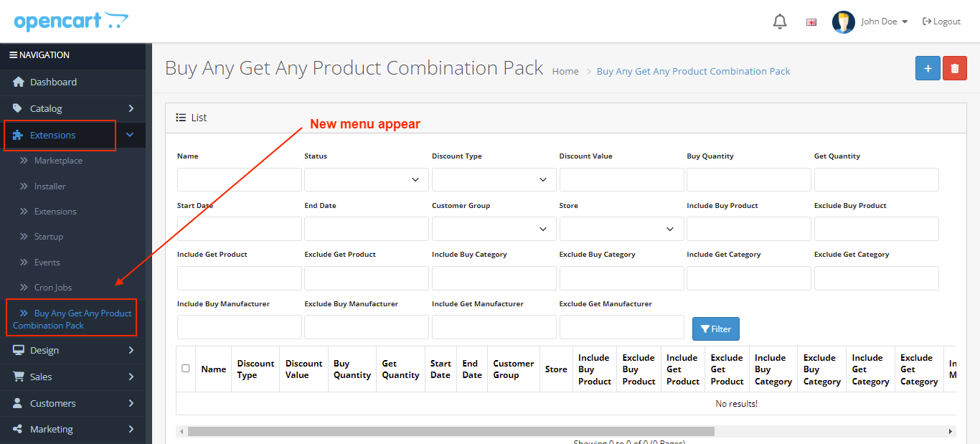Open the Status filter dropdown
Viewport: 980px width, 444px height.
(x=366, y=179)
